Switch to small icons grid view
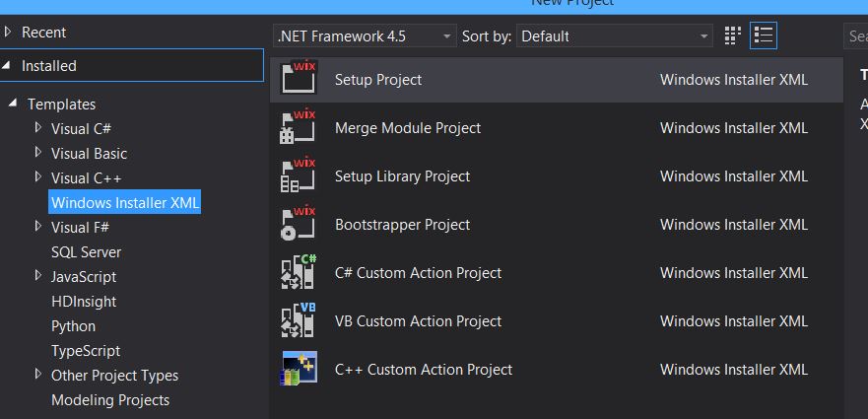 [732, 36]
